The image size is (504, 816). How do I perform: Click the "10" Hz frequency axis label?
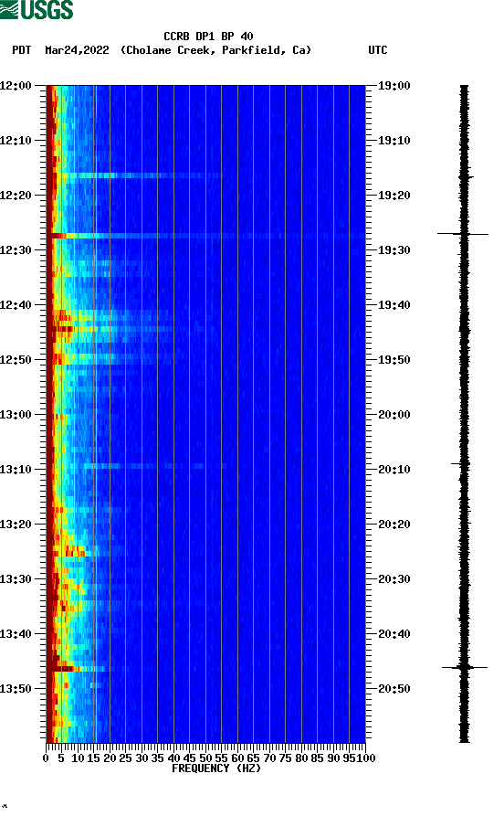[78, 758]
